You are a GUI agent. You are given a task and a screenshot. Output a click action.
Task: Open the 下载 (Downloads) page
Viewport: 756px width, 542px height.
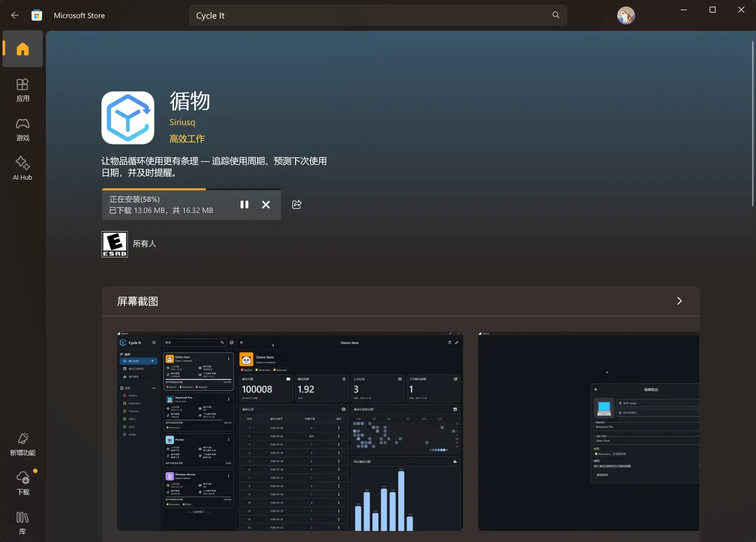(23, 483)
